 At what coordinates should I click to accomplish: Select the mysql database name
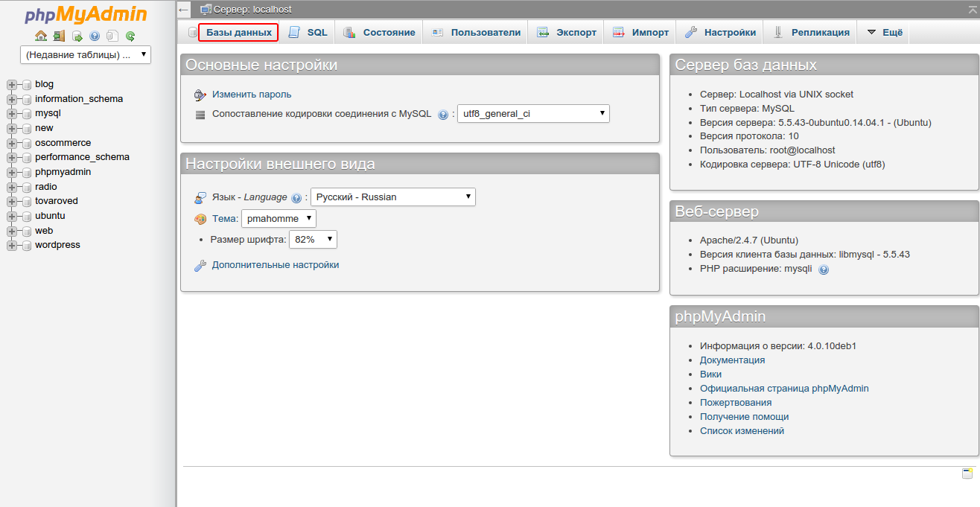point(48,113)
